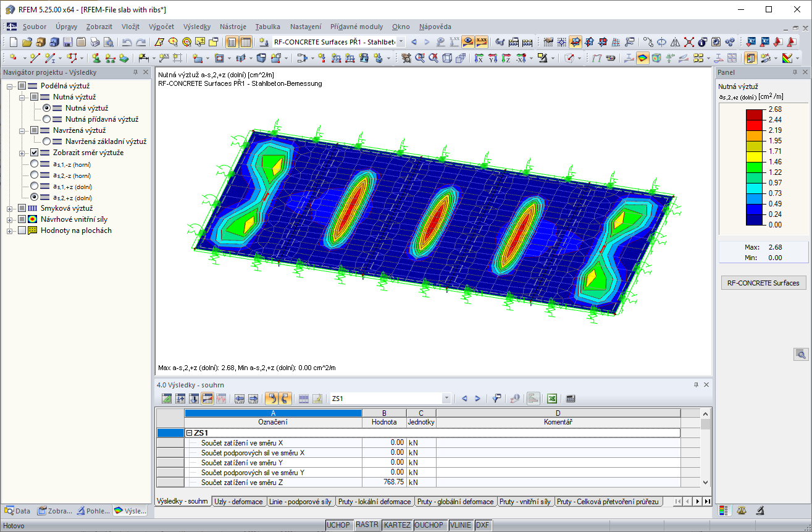Select 'Nutná přídavná výztuž' radio option
This screenshot has height=532, width=812.
(x=46, y=119)
